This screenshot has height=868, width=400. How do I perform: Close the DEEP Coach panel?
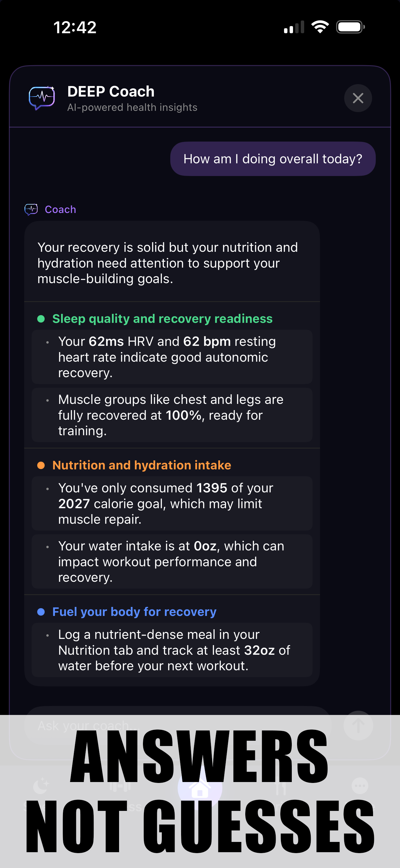tap(358, 98)
